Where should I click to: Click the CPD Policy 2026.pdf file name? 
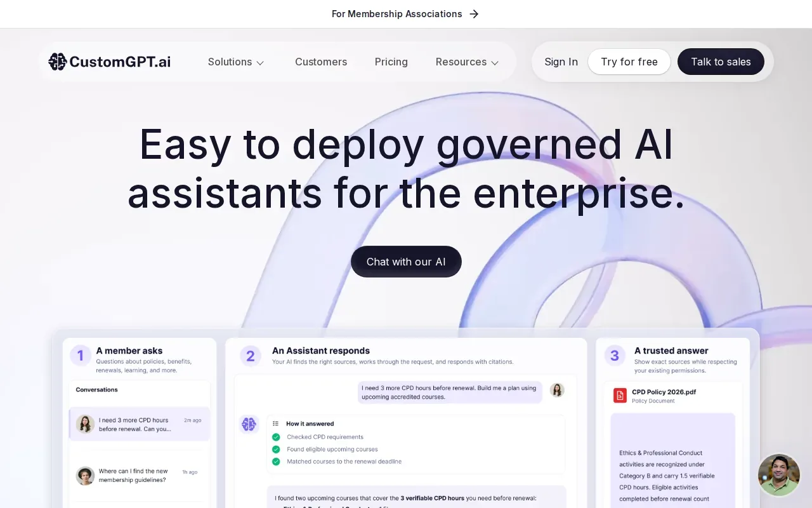click(x=664, y=392)
